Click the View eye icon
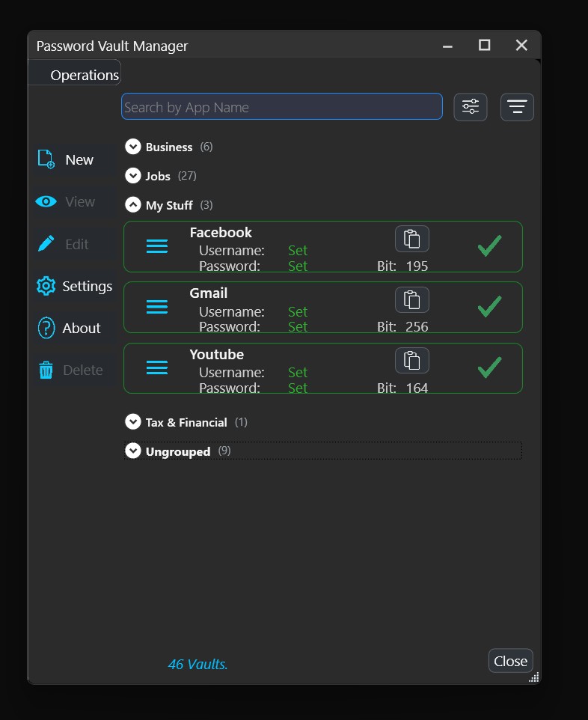Image resolution: width=588 pixels, height=720 pixels. coord(46,201)
